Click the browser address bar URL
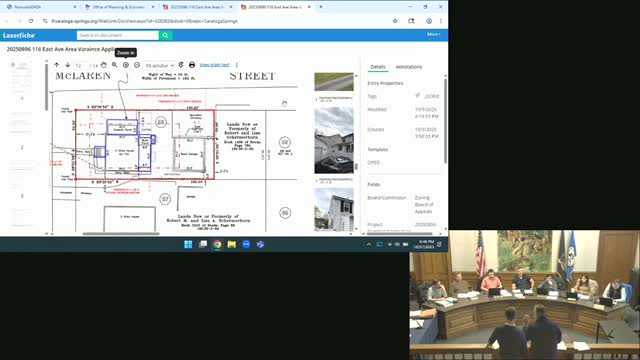Image resolution: width=640 pixels, height=360 pixels. (x=144, y=21)
